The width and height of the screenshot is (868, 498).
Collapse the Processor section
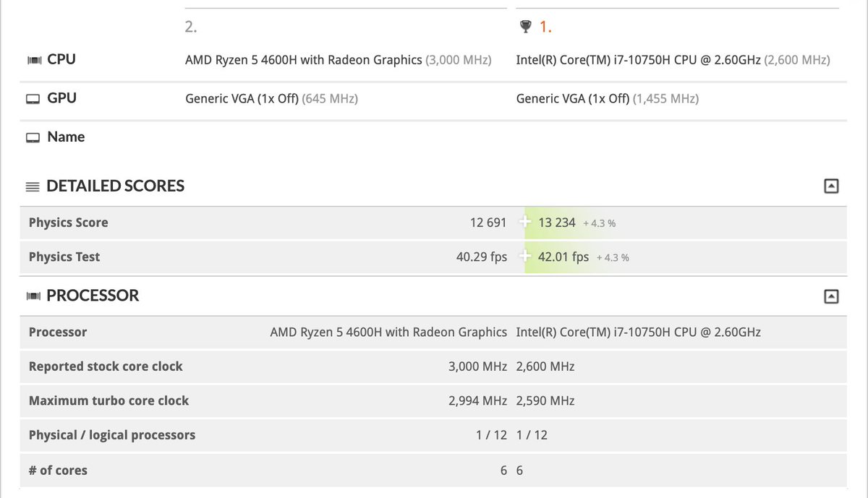coord(831,296)
